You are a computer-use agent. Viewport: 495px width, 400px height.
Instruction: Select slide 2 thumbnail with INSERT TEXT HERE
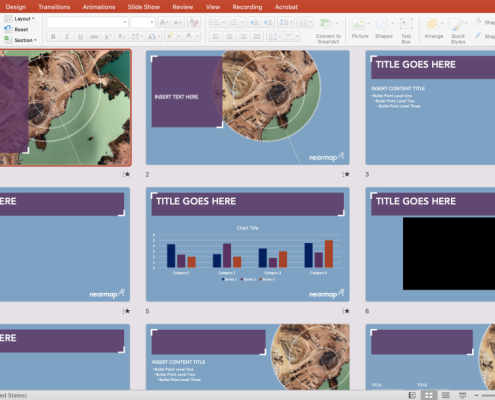(x=247, y=108)
